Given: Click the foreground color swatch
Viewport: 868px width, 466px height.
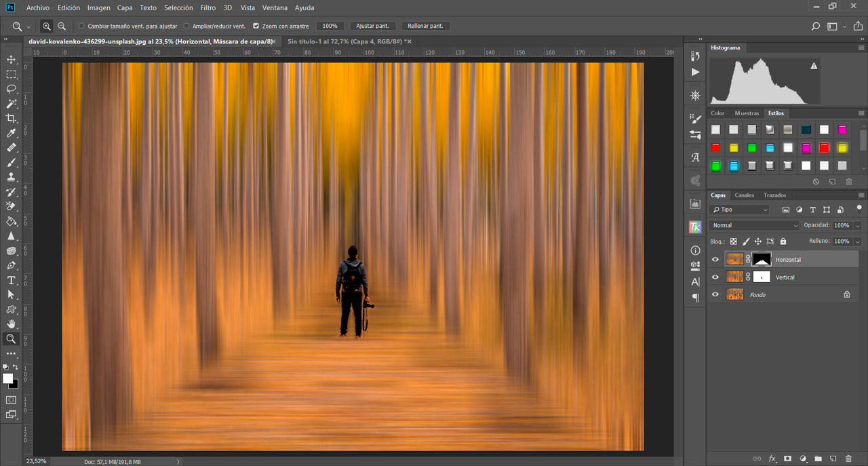Looking at the screenshot, I should pos(7,378).
